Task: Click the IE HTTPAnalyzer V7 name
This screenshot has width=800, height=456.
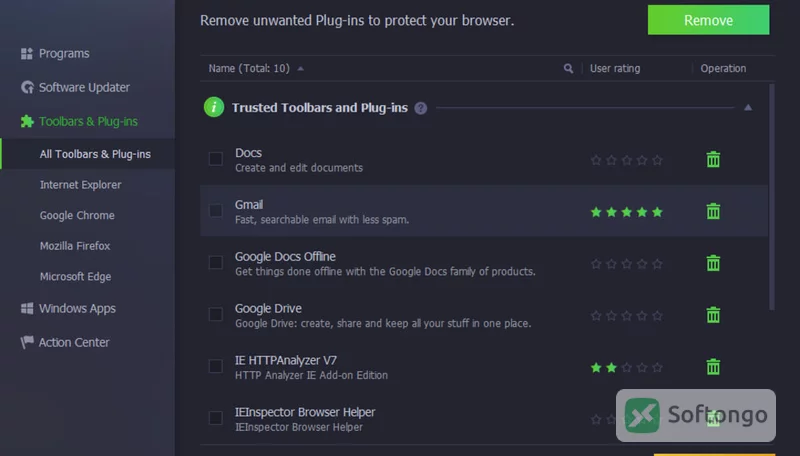Action: point(286,360)
